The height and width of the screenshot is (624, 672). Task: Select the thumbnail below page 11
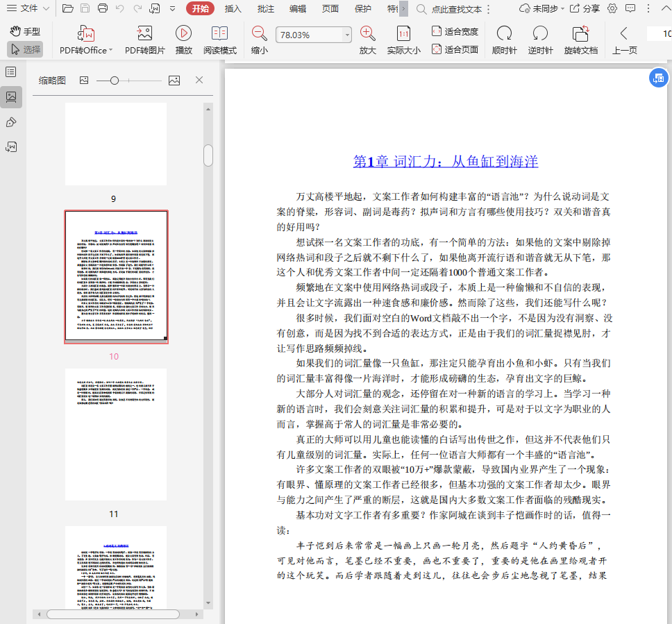116,566
